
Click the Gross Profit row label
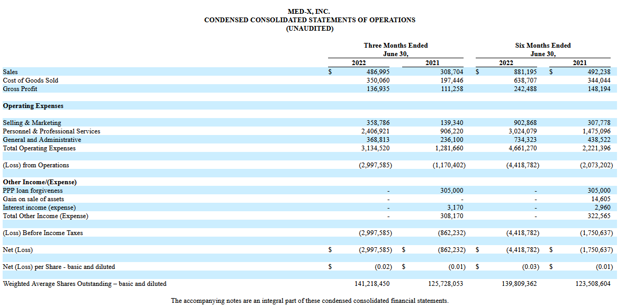[x=20, y=89]
